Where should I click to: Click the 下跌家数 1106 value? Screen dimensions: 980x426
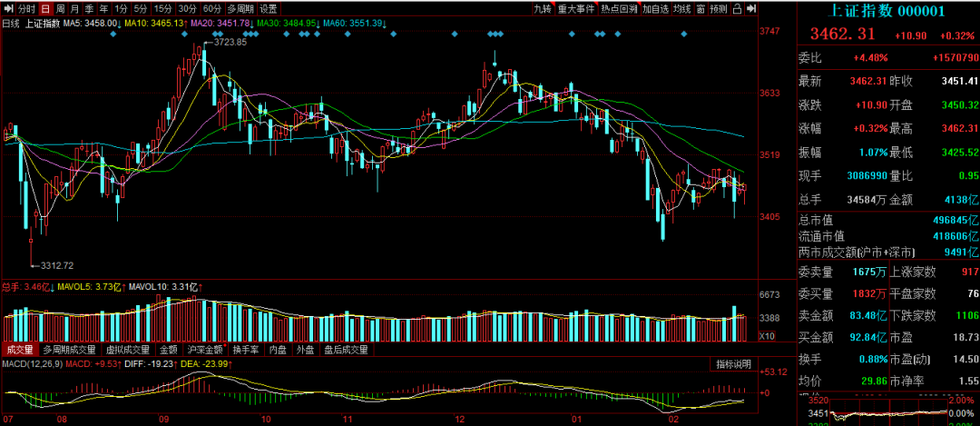click(965, 314)
